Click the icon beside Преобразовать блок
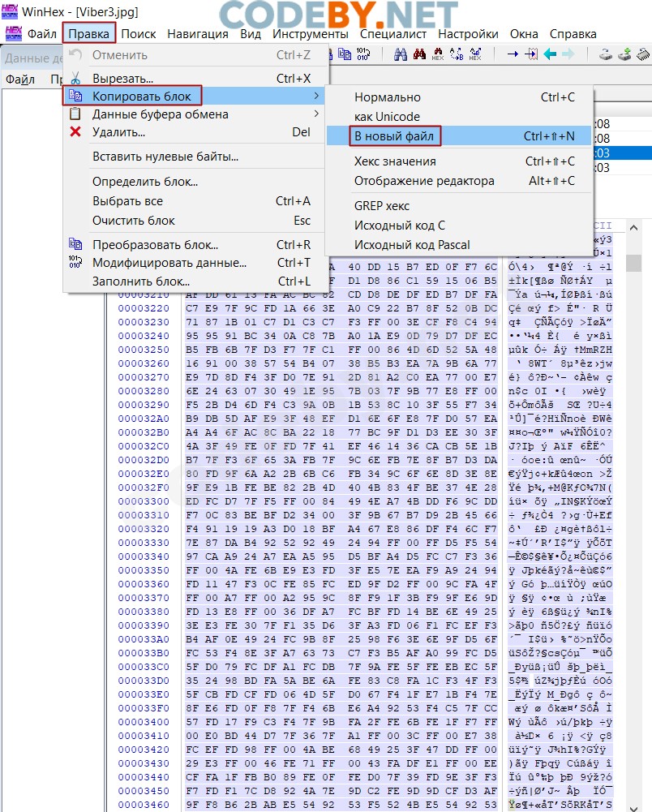Viewport: 652px width, 812px height. point(75,244)
